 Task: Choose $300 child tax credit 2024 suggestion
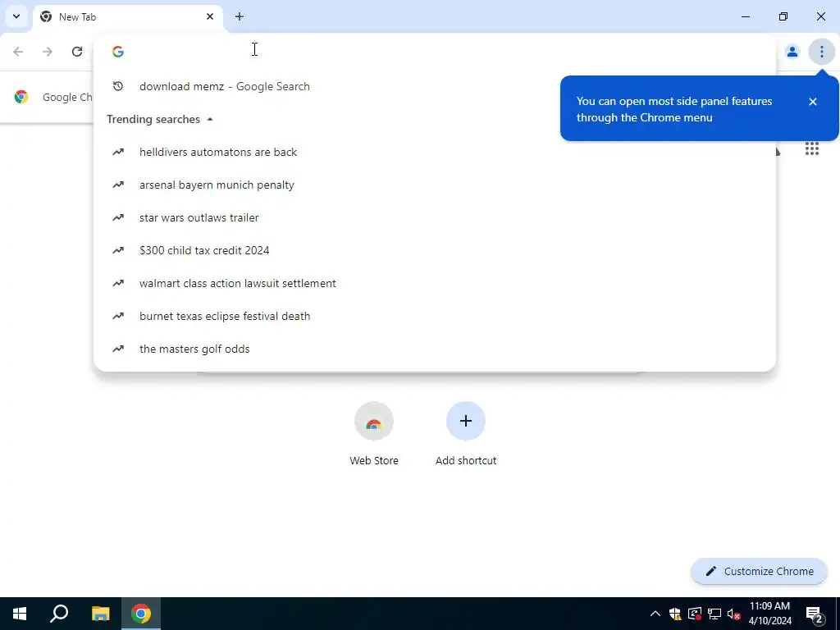point(435,250)
